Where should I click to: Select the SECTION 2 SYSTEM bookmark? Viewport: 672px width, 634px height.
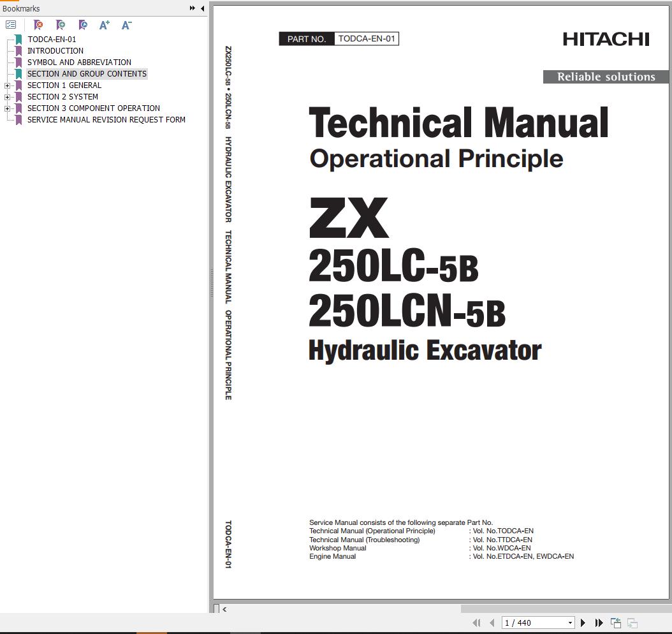[x=62, y=97]
